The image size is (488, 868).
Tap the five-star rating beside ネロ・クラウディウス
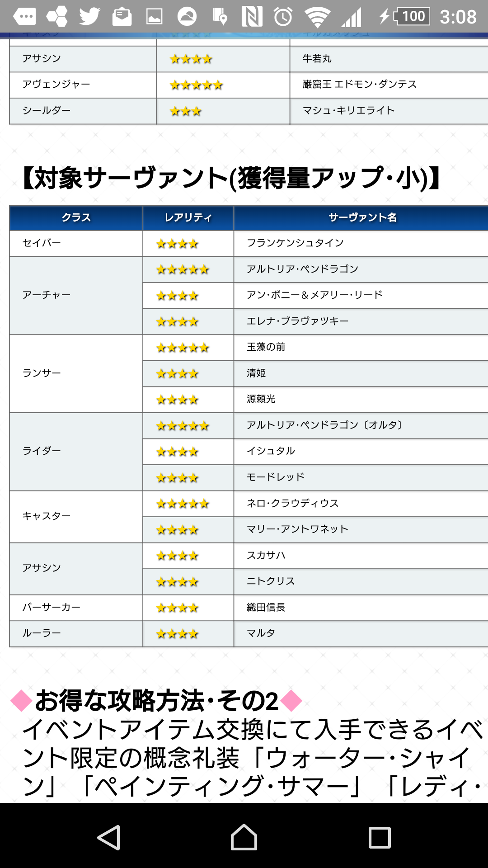click(x=183, y=504)
